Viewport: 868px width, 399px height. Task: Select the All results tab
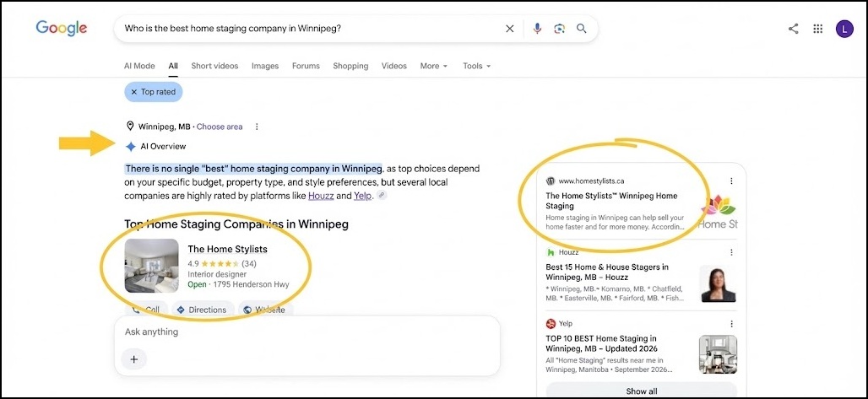tap(173, 66)
